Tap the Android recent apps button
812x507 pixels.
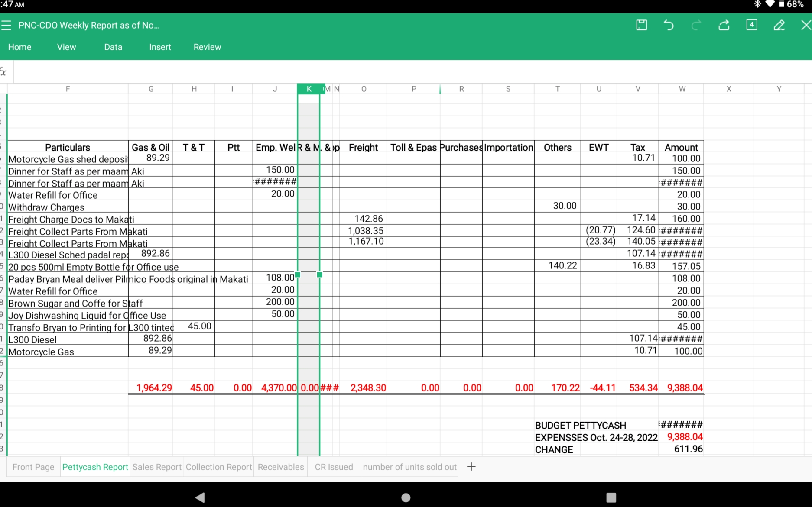(x=611, y=497)
